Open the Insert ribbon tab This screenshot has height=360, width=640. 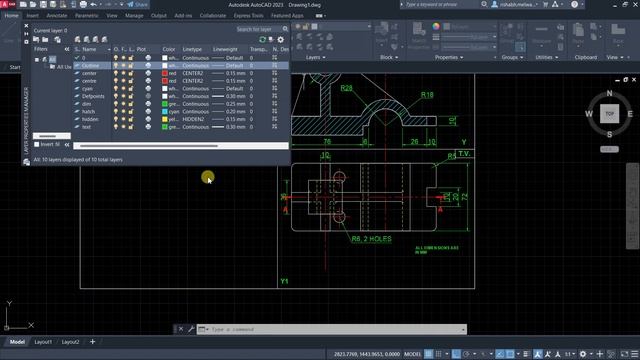click(32, 16)
